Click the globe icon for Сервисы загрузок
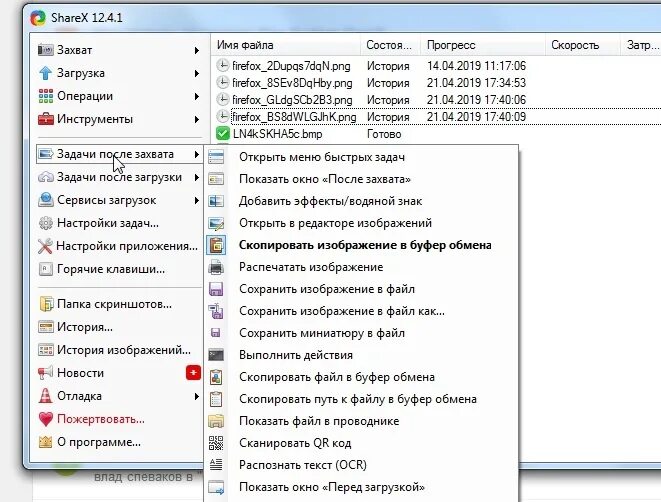The height and width of the screenshot is (502, 661). 46,200
